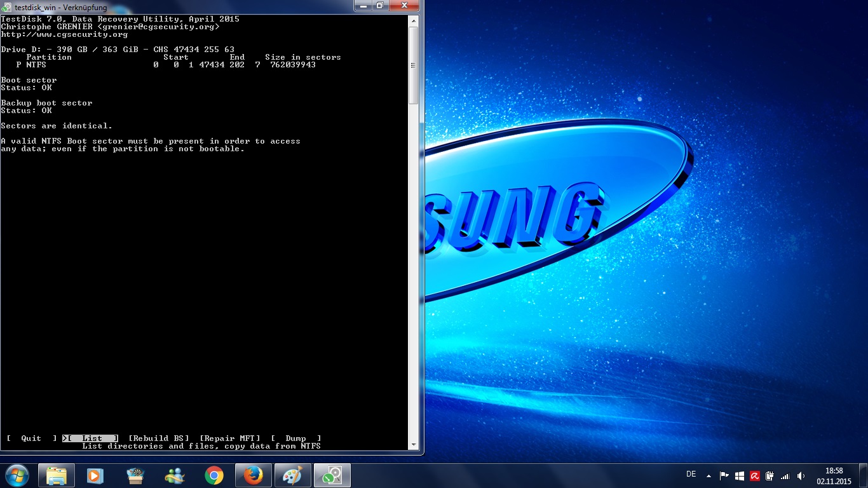The width and height of the screenshot is (868, 488).
Task: Switch to Firefox in the taskbar
Action: tap(254, 475)
